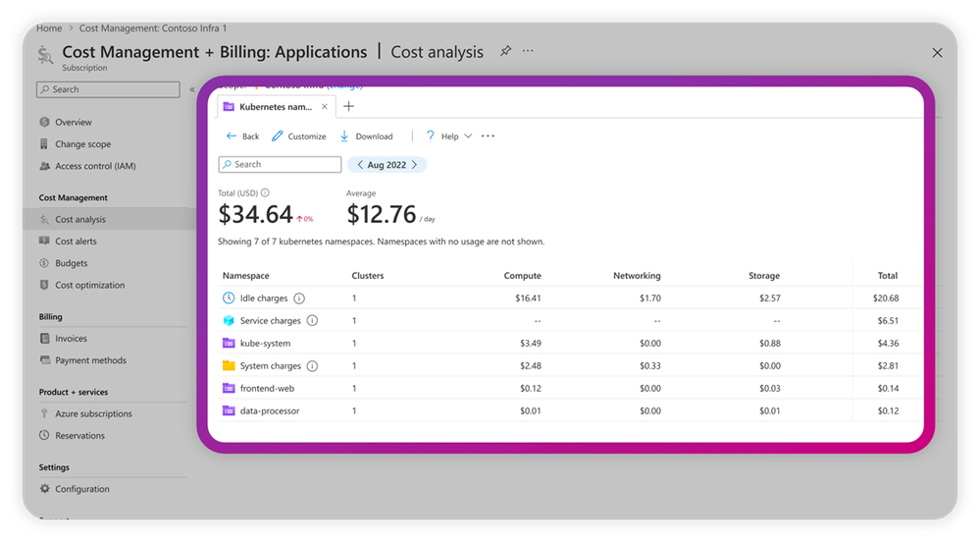This screenshot has height=542, width=980.
Task: Click the Cost optimization icon
Action: click(44, 285)
